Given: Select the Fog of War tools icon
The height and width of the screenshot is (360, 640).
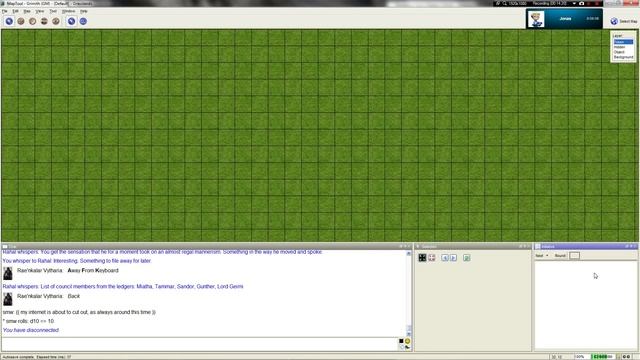Looking at the screenshot, I should tap(44, 21).
